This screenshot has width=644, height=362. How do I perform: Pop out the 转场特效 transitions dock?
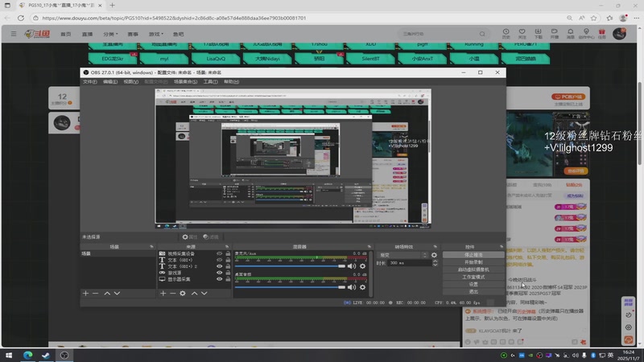[x=435, y=247]
